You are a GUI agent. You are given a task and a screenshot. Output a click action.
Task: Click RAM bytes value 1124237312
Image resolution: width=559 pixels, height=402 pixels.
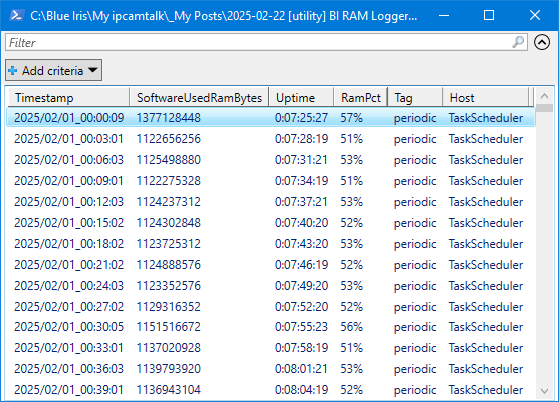tap(169, 202)
